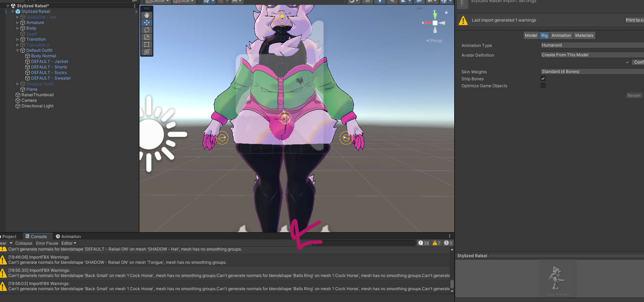Select the 19:46:06 ImportFBX warning entry
644x302 pixels.
coord(225,260)
